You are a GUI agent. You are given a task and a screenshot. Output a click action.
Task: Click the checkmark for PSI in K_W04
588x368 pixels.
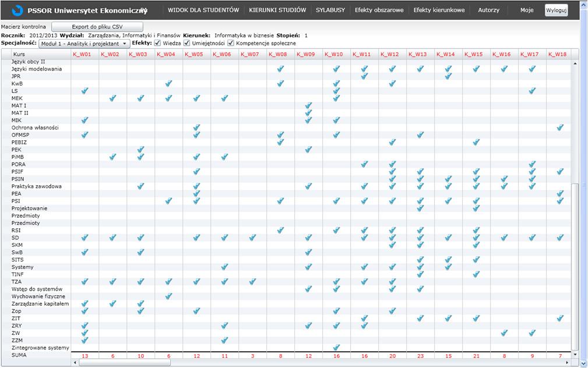(169, 201)
